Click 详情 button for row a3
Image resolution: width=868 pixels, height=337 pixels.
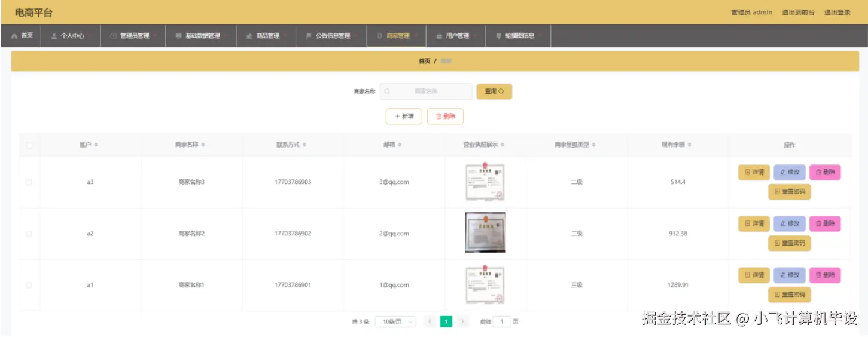[x=754, y=172]
